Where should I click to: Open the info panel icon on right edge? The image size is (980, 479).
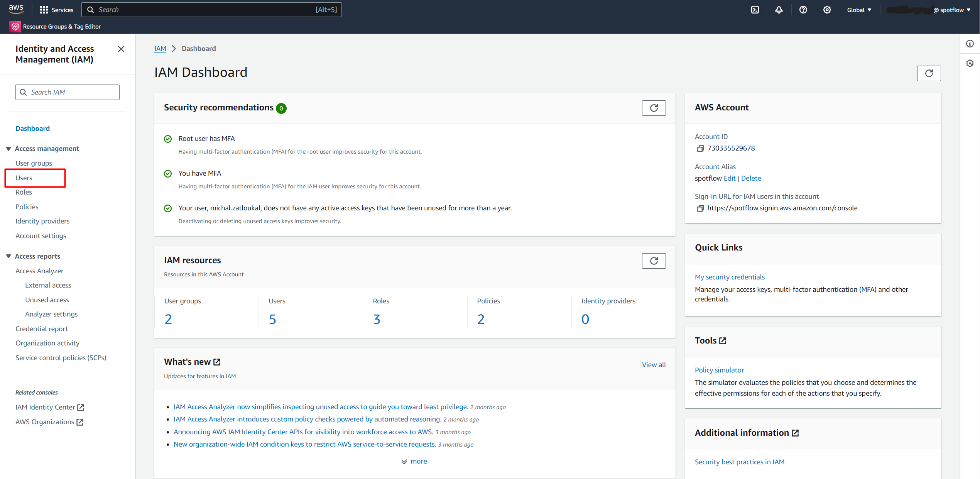coord(970,44)
